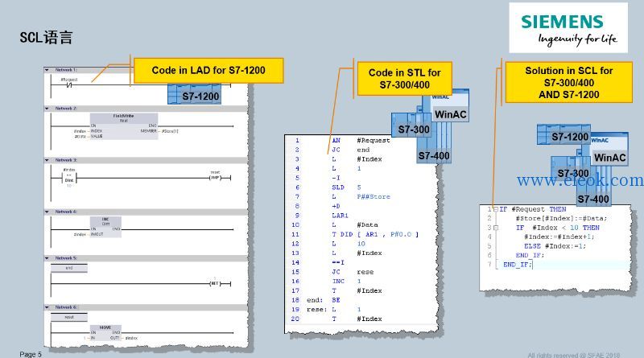The height and width of the screenshot is (358, 644).
Task: Click the 'Code in STL for S7-300/400' callout
Action: [x=405, y=79]
